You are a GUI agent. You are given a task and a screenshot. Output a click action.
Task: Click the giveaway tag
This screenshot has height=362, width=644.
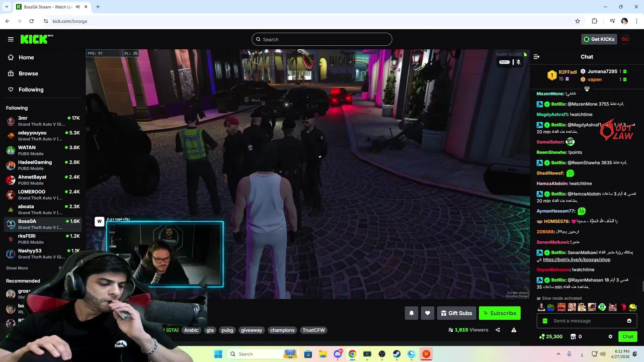[x=252, y=330]
